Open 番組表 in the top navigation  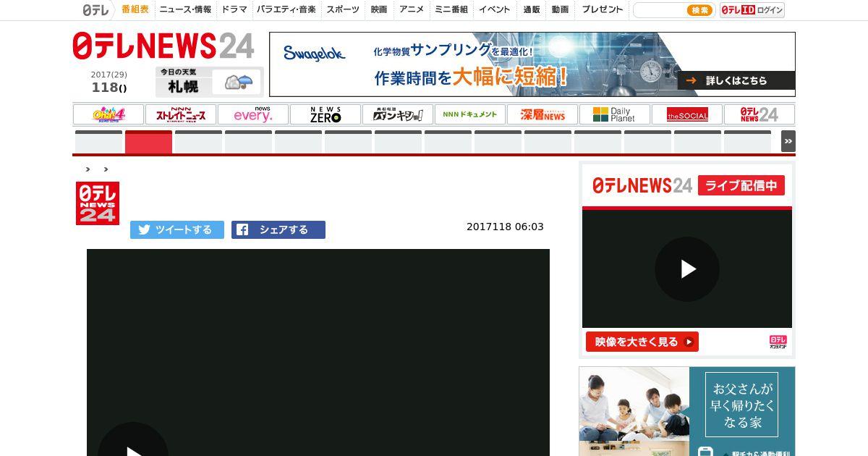coord(135,9)
